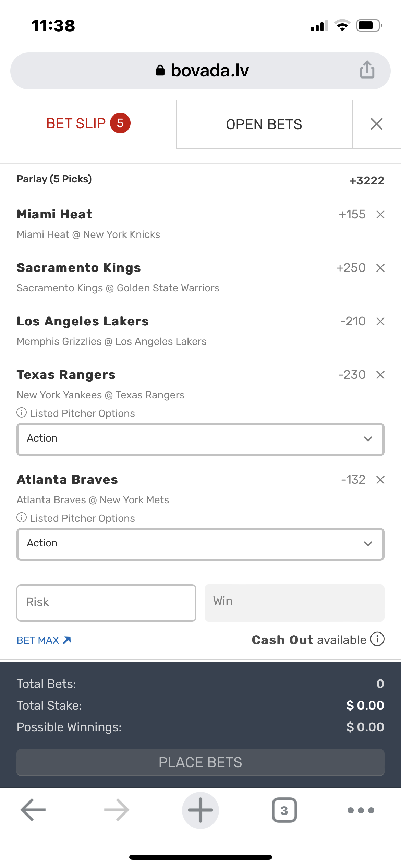
Task: Remove Sacramento Kings pick from parlay
Action: pyautogui.click(x=380, y=268)
